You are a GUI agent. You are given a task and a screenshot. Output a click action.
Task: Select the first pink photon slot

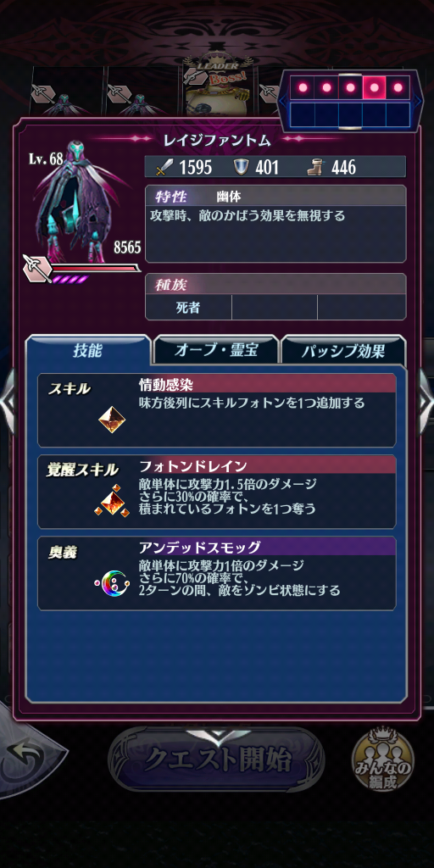tap(303, 87)
